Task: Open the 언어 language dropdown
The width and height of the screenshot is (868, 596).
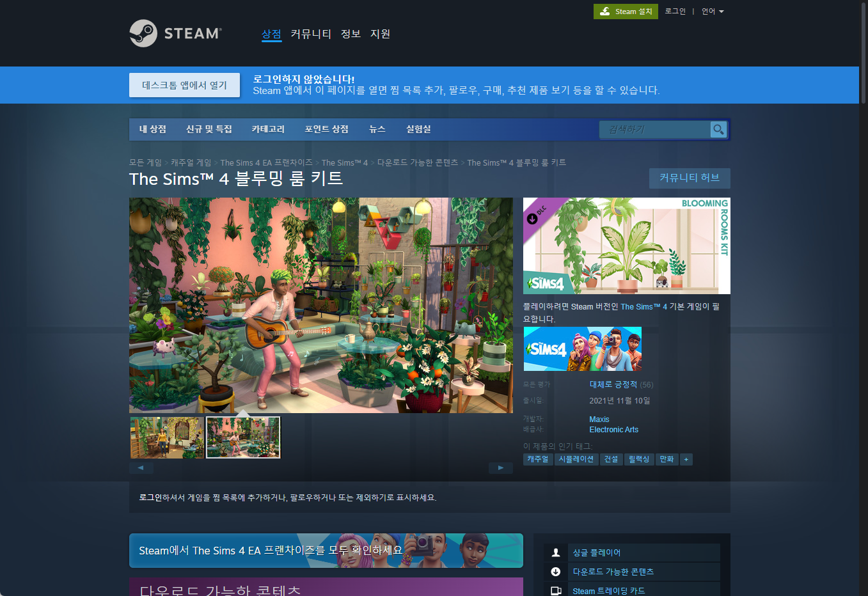Action: click(x=713, y=12)
